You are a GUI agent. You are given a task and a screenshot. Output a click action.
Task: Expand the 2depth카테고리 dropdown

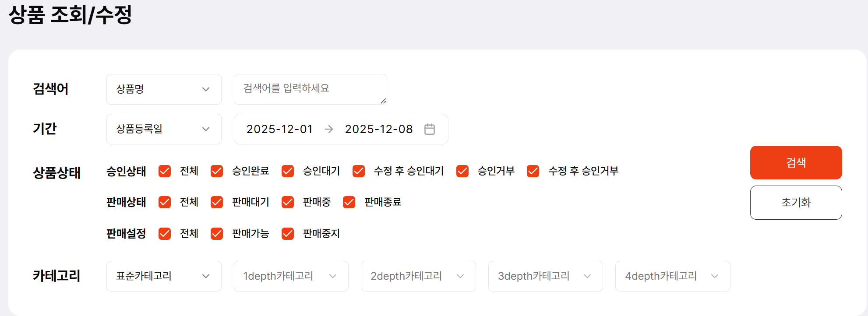418,276
